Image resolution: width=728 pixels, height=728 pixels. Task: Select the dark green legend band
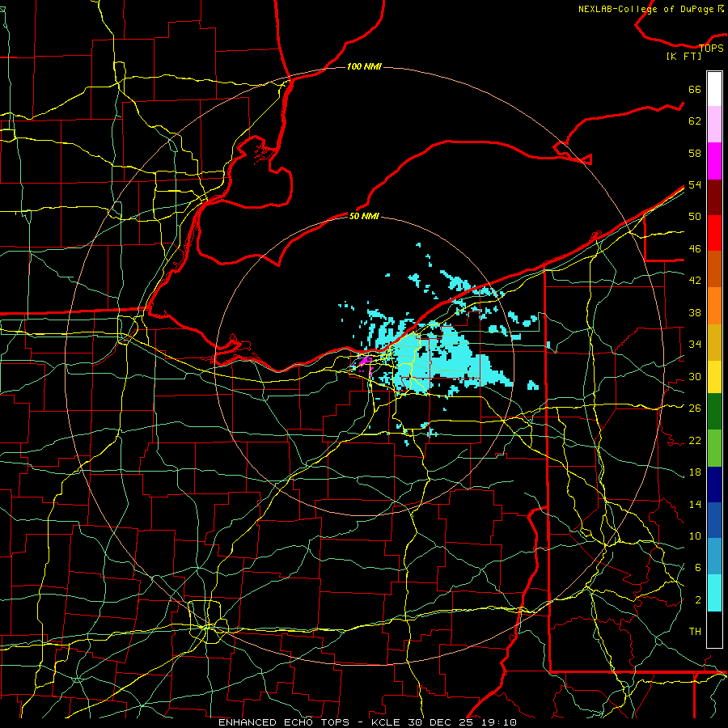(x=714, y=412)
